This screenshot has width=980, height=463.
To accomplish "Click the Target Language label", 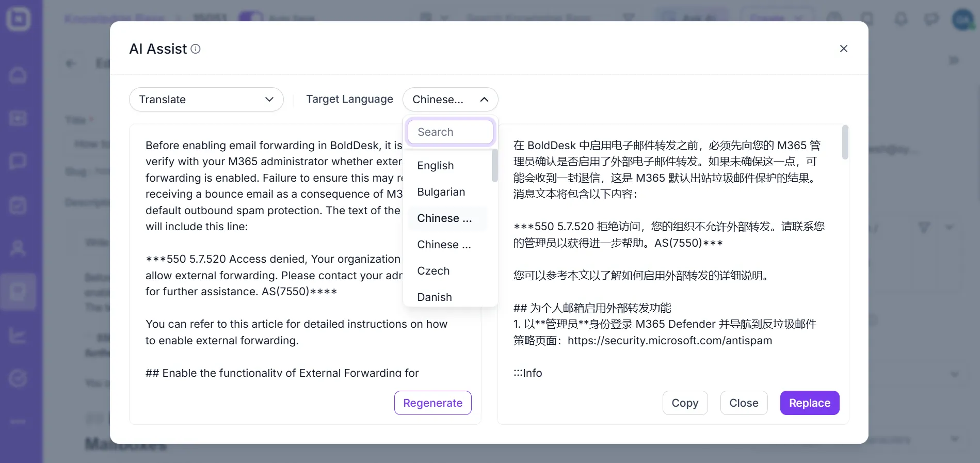I will click(349, 99).
